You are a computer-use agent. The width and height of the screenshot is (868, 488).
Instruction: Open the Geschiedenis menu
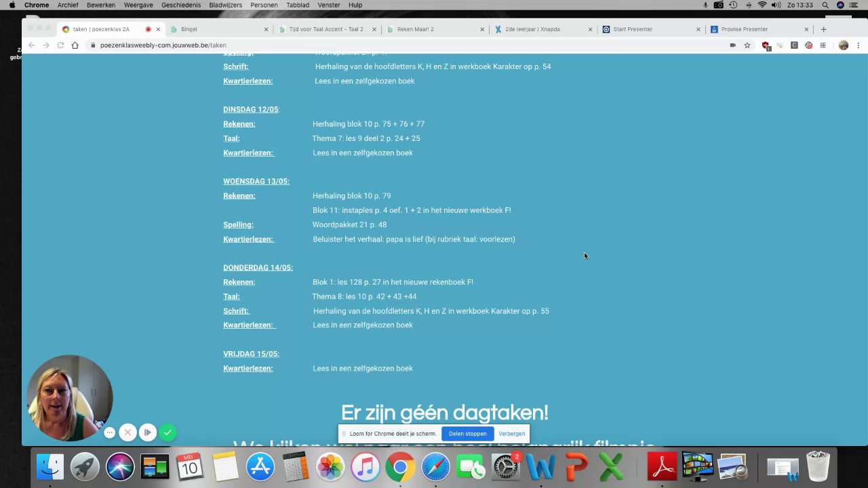tap(181, 5)
